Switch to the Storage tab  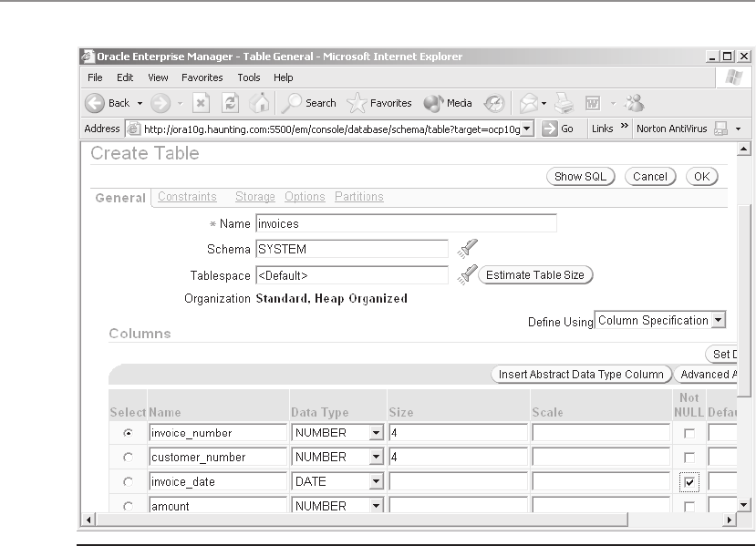[x=255, y=197]
